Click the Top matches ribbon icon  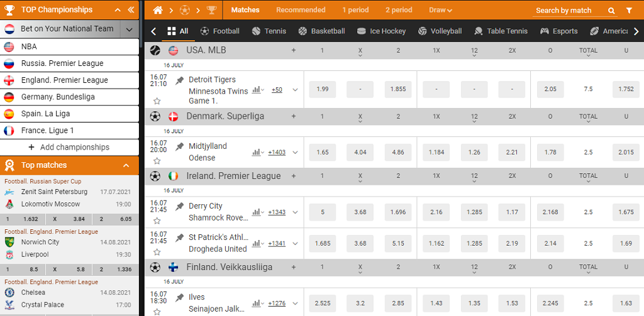(x=9, y=165)
